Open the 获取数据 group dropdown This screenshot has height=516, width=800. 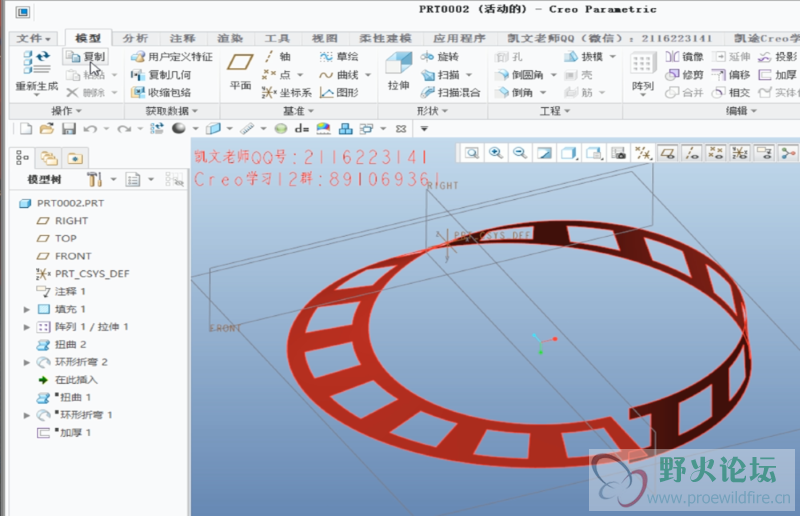[171, 111]
